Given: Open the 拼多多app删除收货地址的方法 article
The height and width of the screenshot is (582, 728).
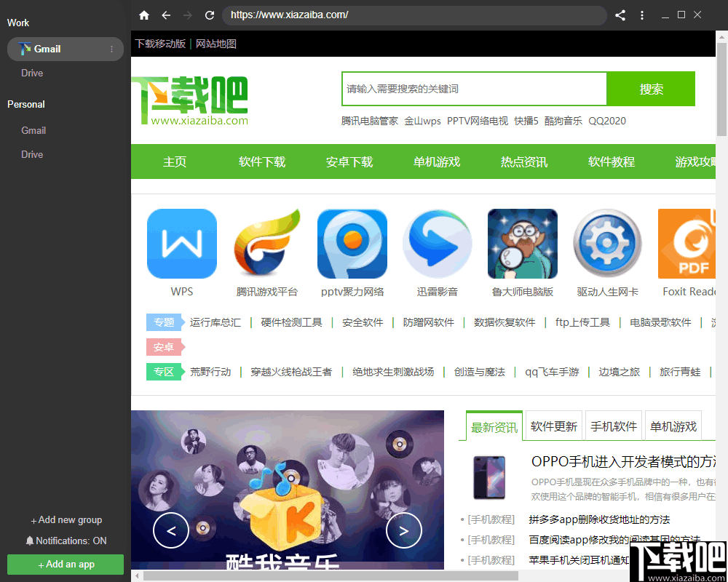Looking at the screenshot, I should [x=599, y=520].
